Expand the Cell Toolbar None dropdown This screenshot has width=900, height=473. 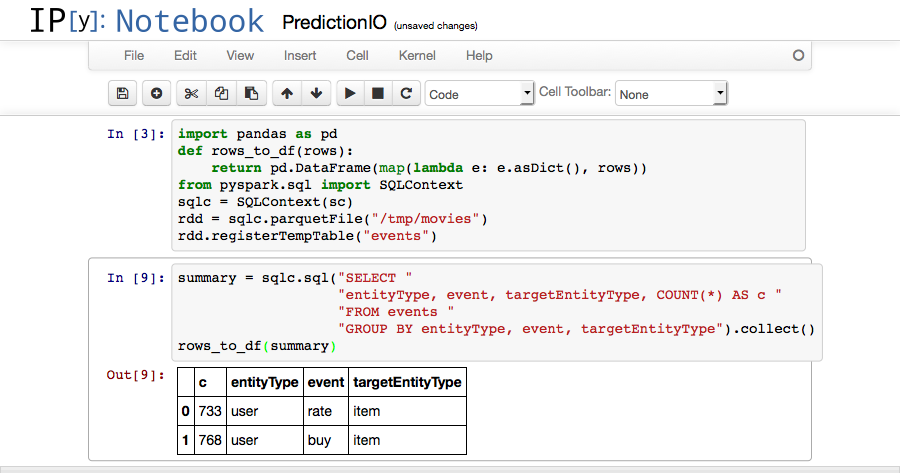click(670, 94)
